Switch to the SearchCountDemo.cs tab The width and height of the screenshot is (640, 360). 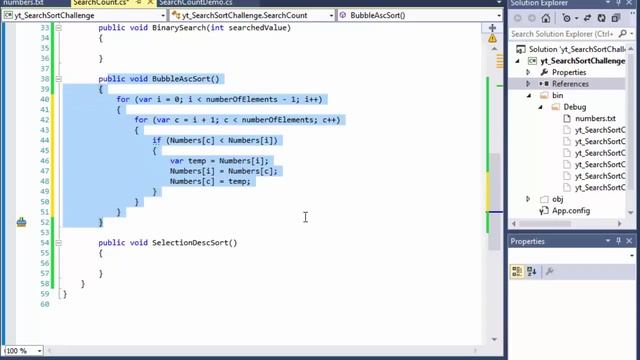196,3
